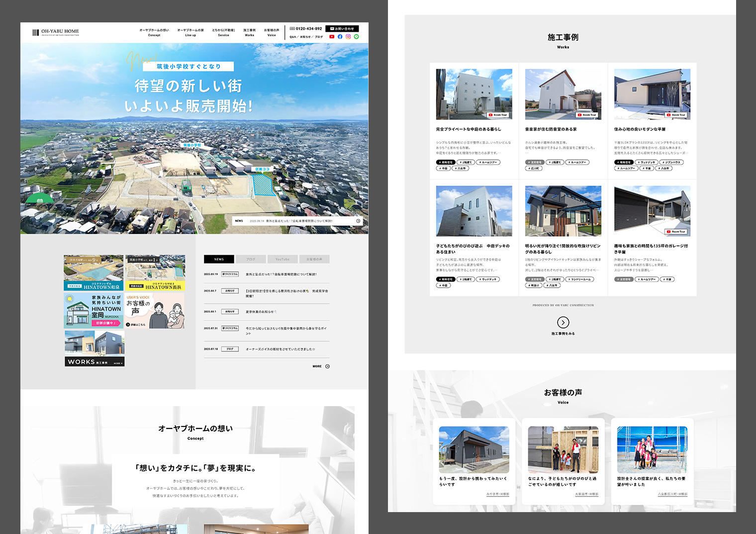Open the HINATOWN和泉 banner
756x534 pixels.
click(x=94, y=273)
